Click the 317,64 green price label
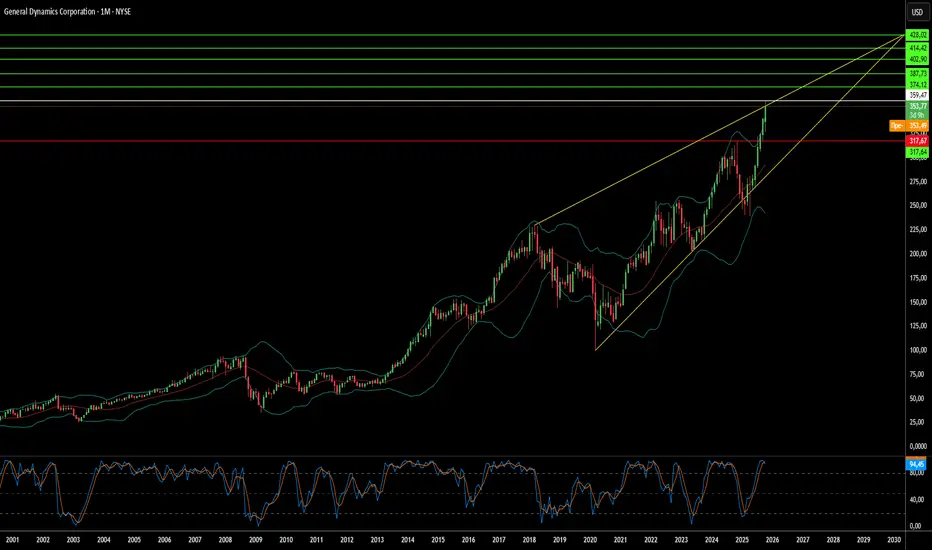This screenshot has height=550, width=932. [x=917, y=152]
